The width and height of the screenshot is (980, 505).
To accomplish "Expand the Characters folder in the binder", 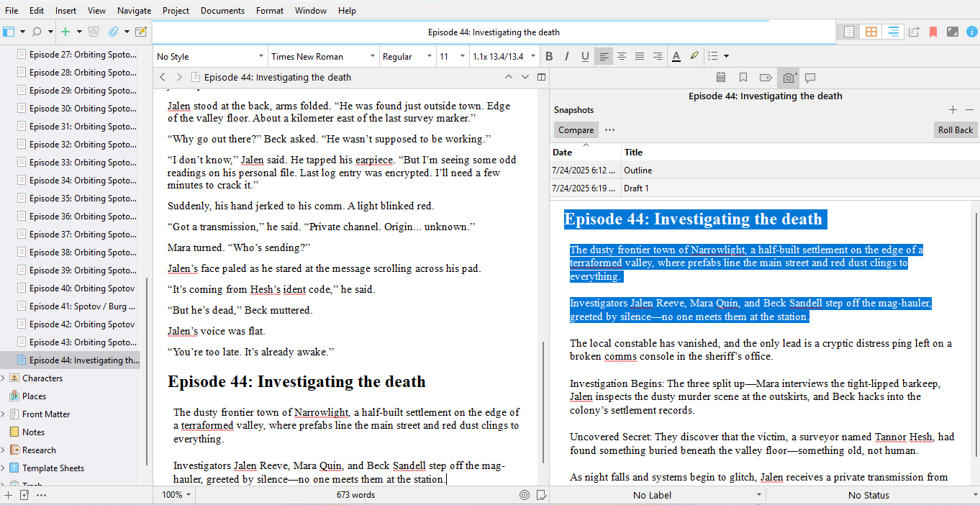I will coord(4,378).
